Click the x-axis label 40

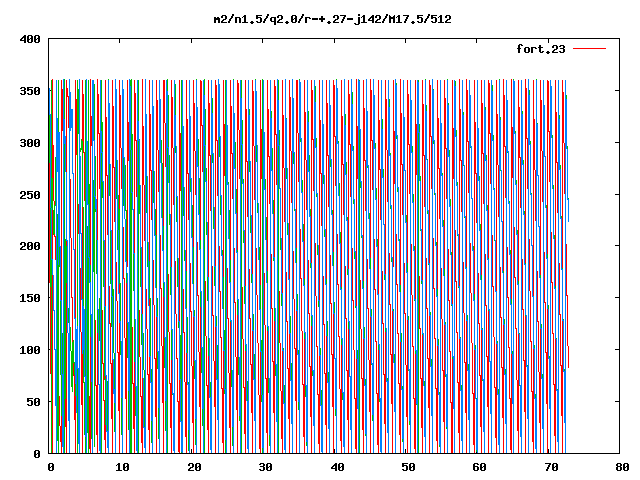337,467
